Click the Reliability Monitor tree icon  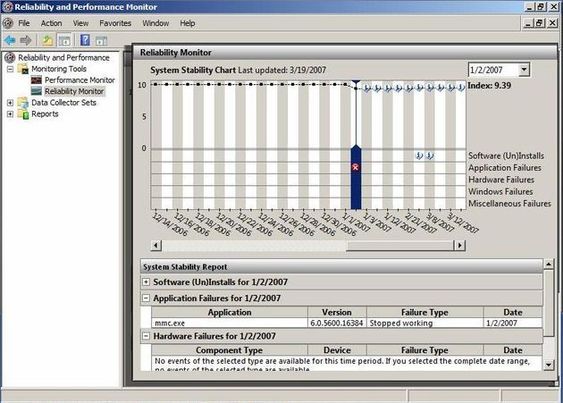(x=37, y=91)
